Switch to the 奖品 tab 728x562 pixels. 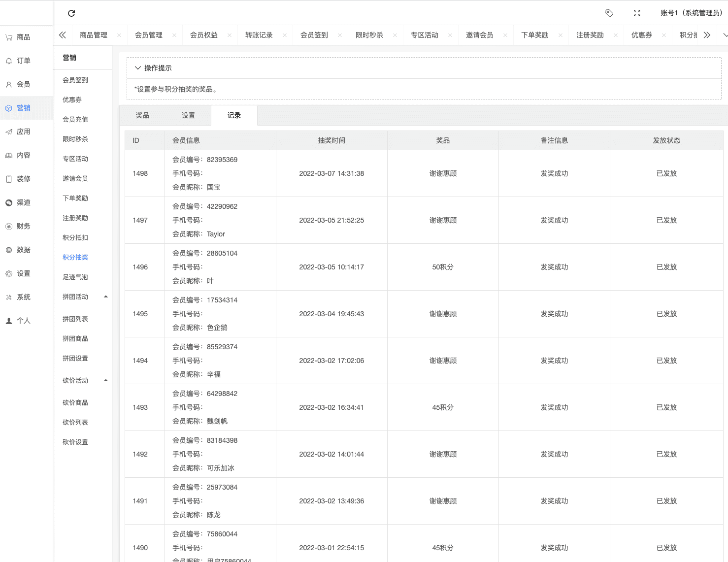(142, 115)
